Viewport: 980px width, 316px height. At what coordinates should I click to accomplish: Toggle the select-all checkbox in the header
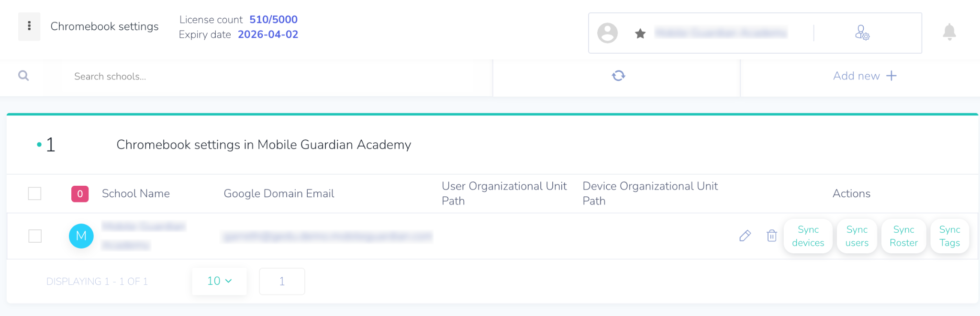35,193
